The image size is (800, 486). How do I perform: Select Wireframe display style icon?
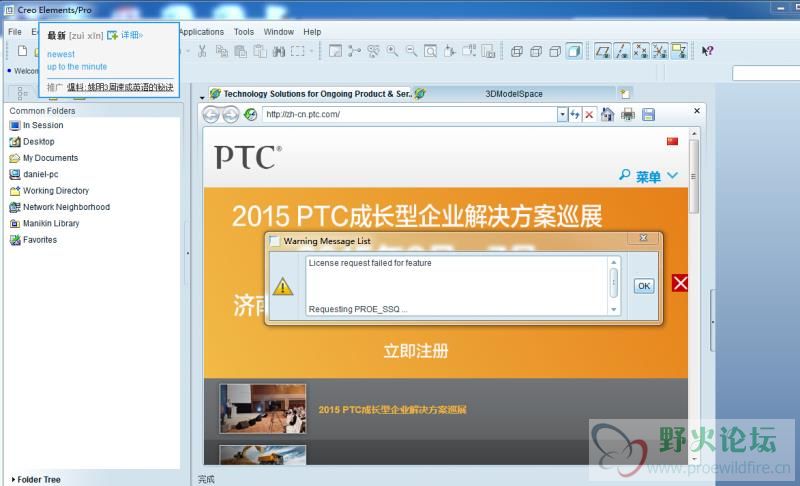click(x=517, y=51)
